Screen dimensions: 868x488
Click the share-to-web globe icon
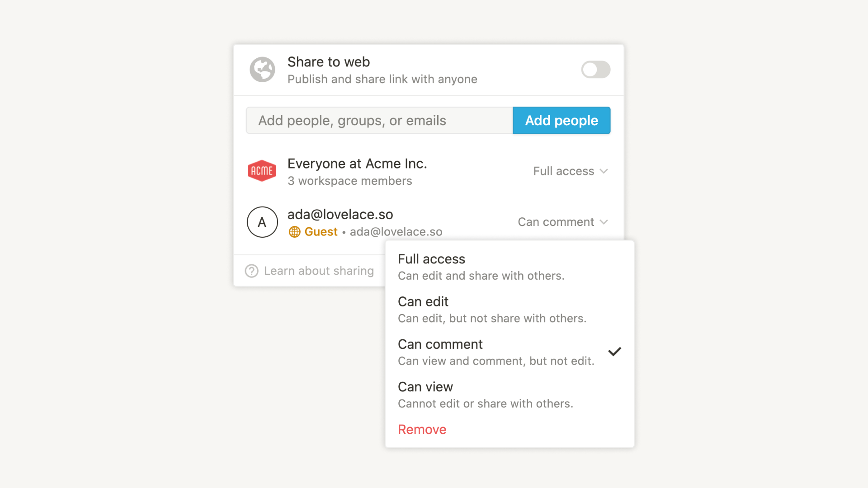point(262,69)
